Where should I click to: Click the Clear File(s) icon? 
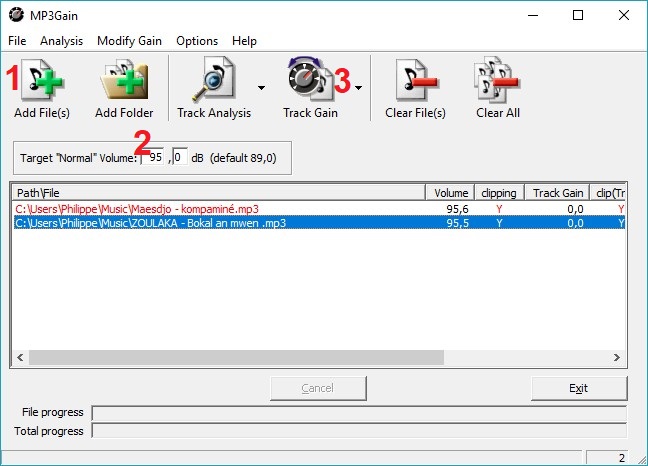point(415,80)
